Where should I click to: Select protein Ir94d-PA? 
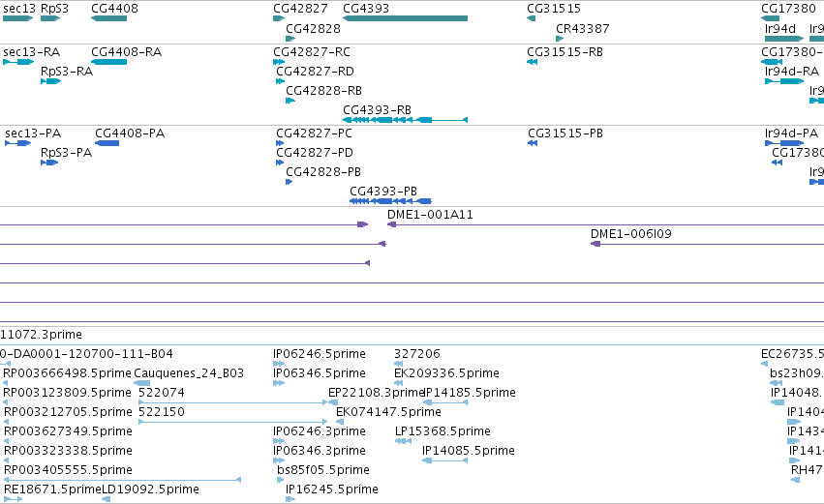coord(791,133)
